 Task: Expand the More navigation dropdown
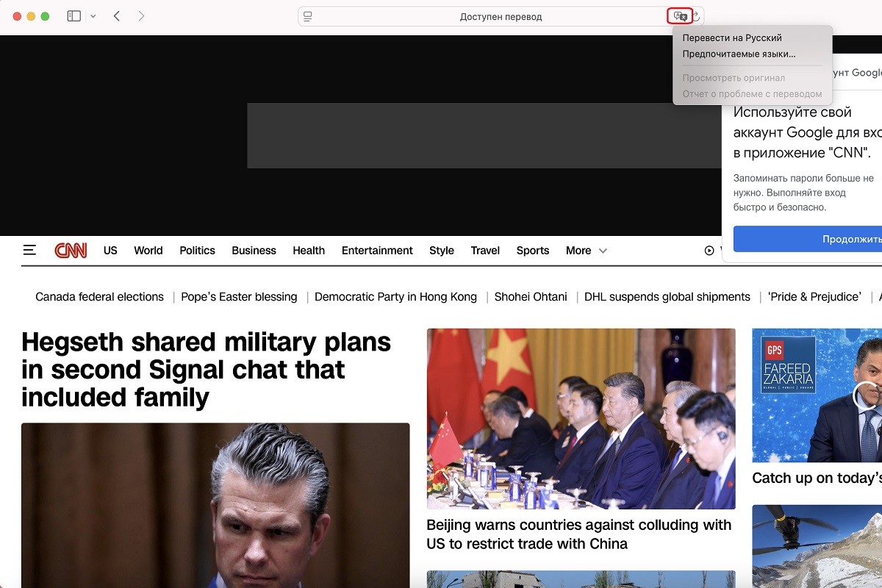coord(587,251)
